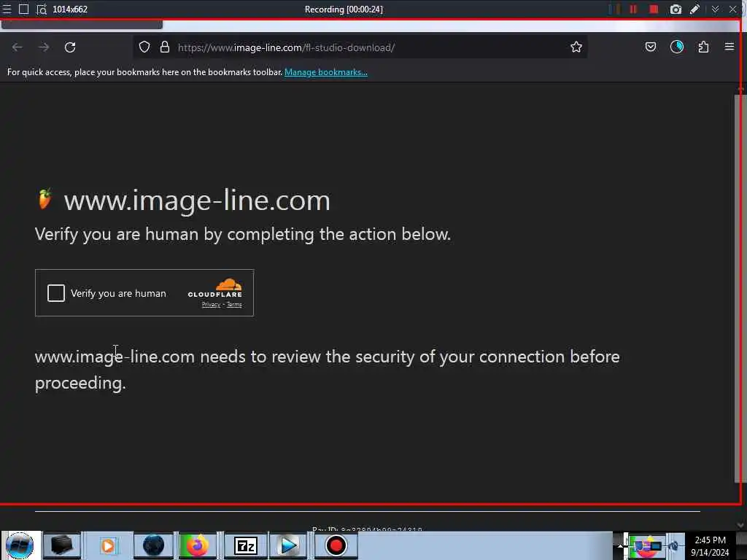Image resolution: width=747 pixels, height=560 pixels.
Task: Open 7-Zip from the taskbar
Action: click(x=246, y=545)
